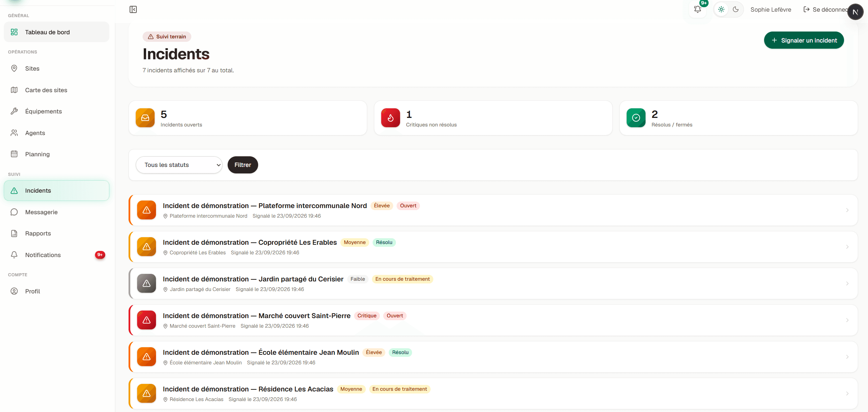868x412 pixels.
Task: Open the notifications bell in header
Action: coord(698,10)
